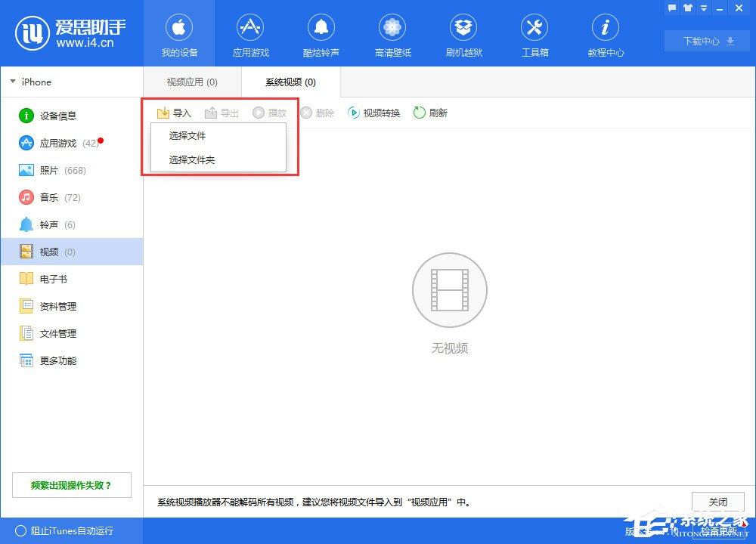756x544 pixels.
Task: Open the 酷炫铃声 ringtone section
Action: (321, 34)
